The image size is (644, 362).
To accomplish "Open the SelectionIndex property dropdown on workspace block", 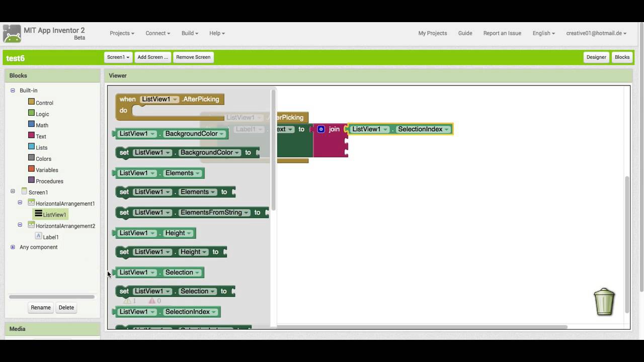I will (x=446, y=130).
